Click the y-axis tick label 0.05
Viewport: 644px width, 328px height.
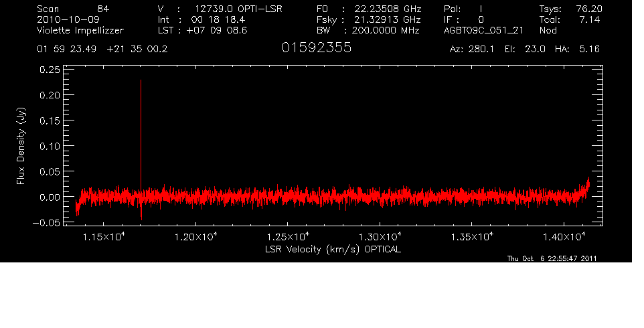pos(50,171)
